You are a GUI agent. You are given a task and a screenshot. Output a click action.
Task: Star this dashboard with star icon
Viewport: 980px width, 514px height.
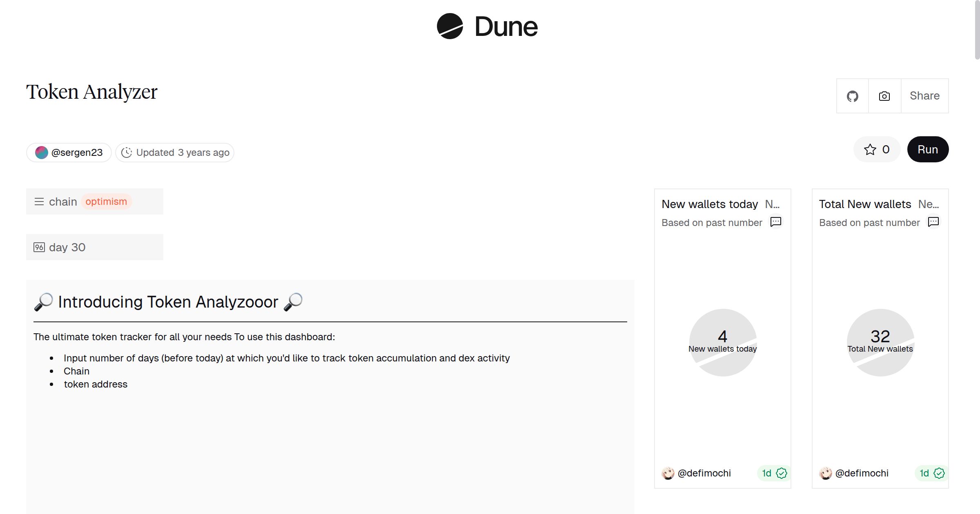pyautogui.click(x=870, y=150)
